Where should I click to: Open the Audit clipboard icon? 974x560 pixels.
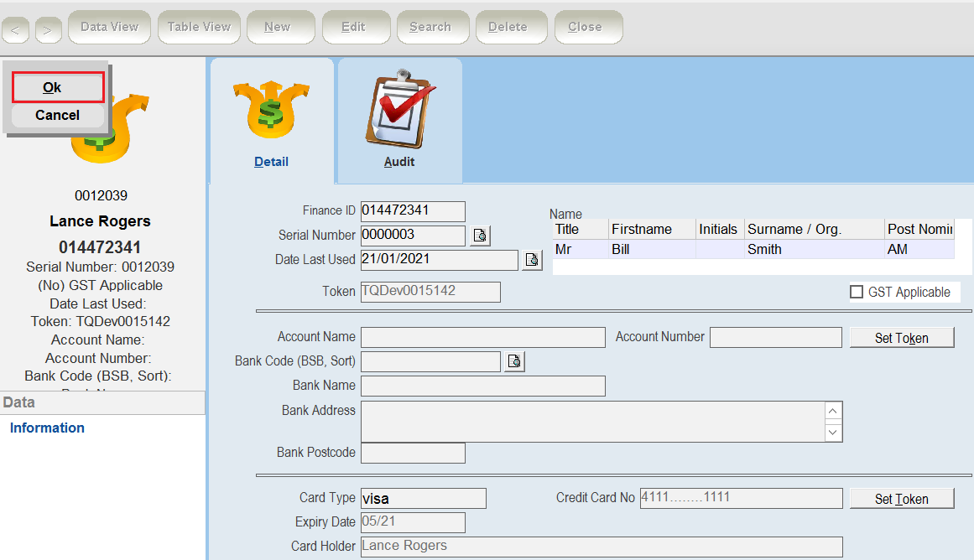[401, 109]
